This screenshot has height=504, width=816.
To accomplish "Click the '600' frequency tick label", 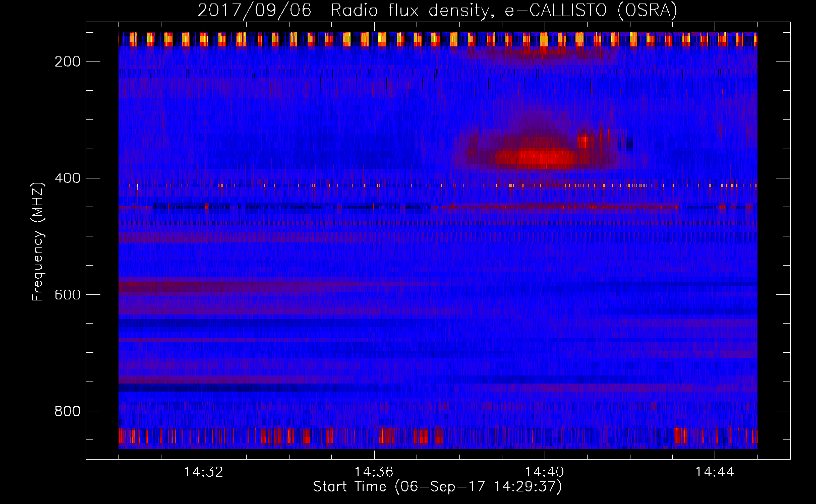I will point(68,295).
